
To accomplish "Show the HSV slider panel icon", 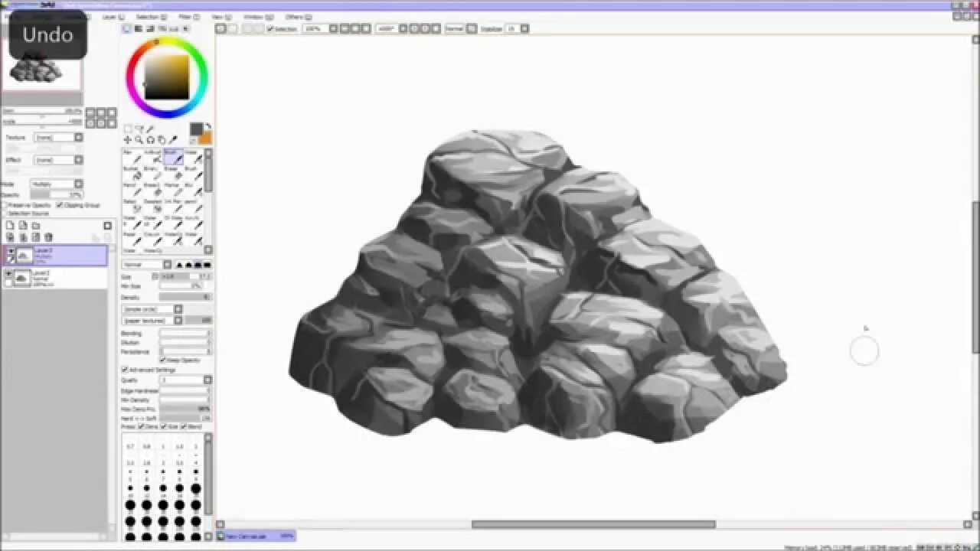I will click(150, 28).
